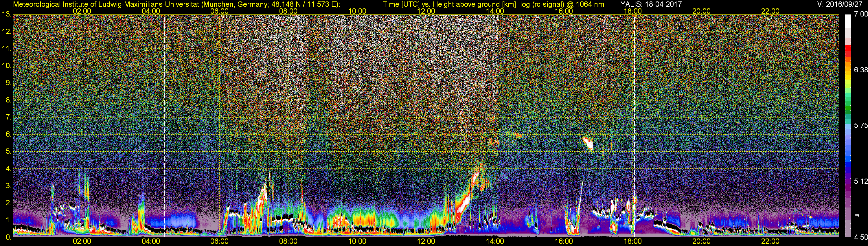The height and width of the screenshot is (246, 868).
Task: Click the '9.' height axis label
Action: [x=8, y=83]
